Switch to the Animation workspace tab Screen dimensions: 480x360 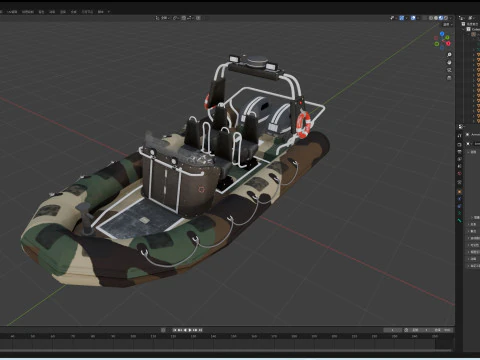52,12
